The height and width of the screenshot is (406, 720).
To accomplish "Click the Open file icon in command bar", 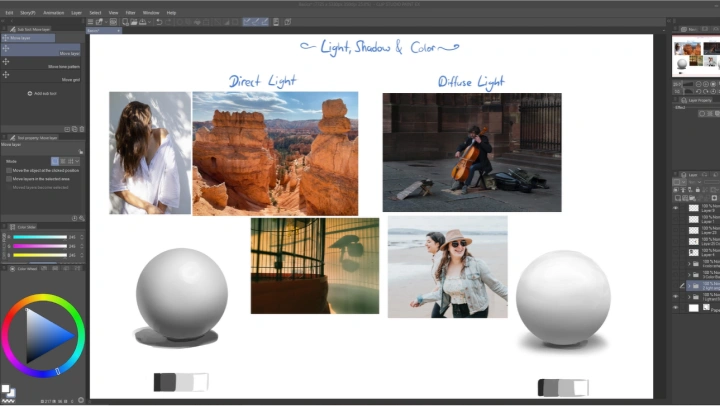I will pos(134,22).
